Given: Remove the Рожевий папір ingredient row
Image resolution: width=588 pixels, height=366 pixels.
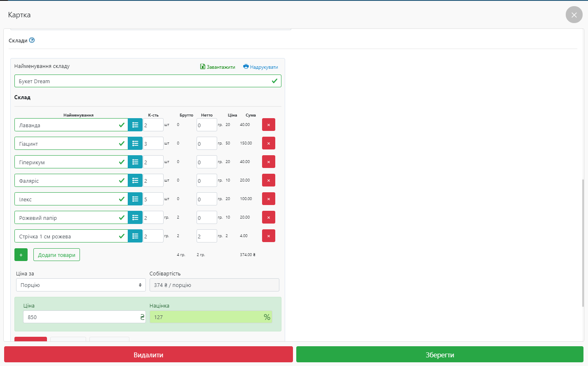Looking at the screenshot, I should (x=269, y=217).
